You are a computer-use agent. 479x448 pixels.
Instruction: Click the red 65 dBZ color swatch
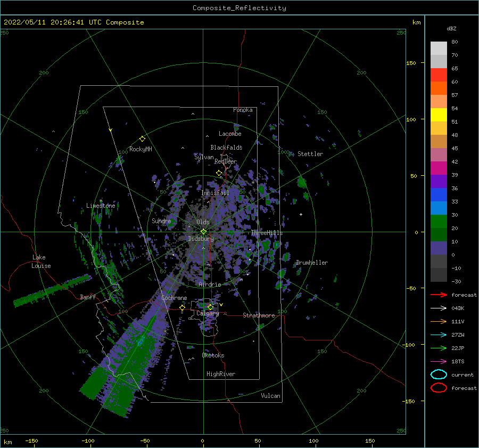click(439, 75)
